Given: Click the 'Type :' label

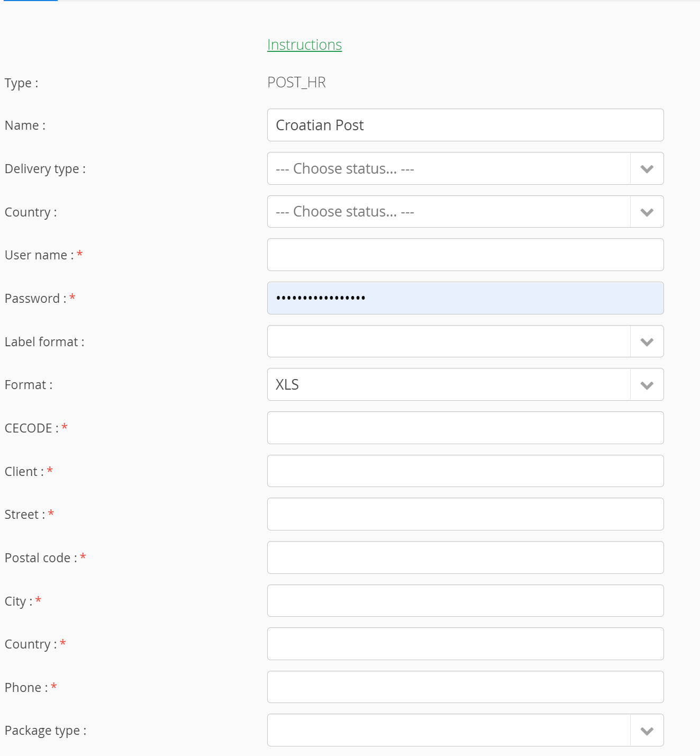Looking at the screenshot, I should (21, 83).
